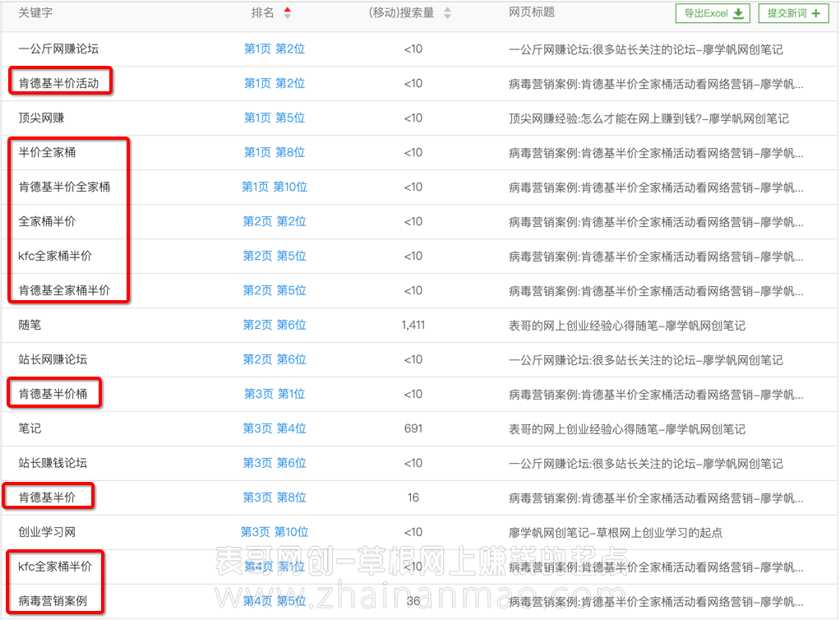
Task: Select keyword 肯德基半价全家桶
Action: 64,187
